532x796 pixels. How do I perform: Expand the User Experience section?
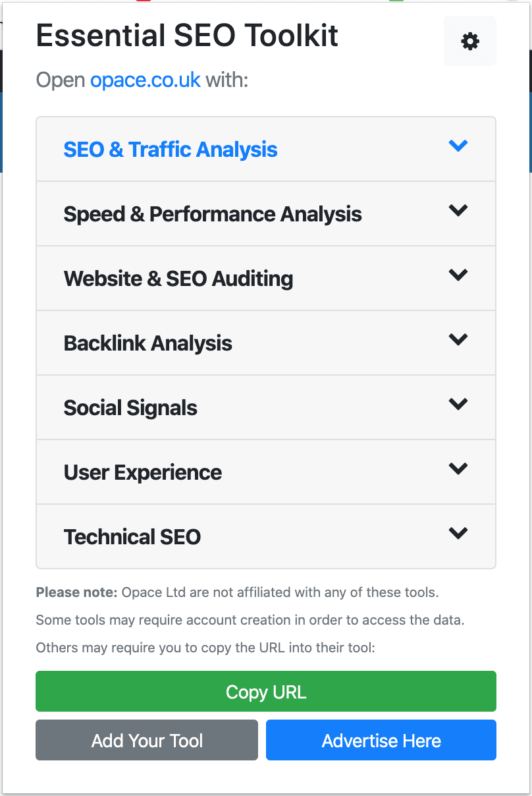[x=142, y=472]
